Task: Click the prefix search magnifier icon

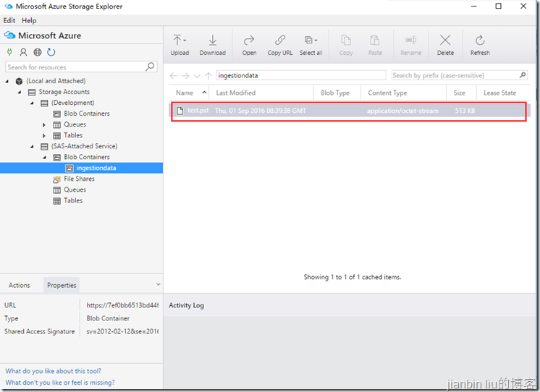Action: pyautogui.click(x=523, y=75)
